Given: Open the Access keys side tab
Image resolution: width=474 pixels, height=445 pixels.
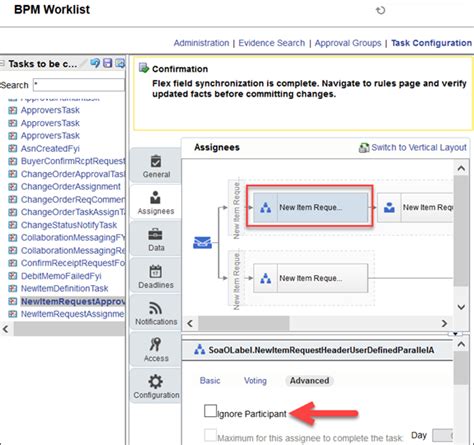Looking at the screenshot, I should pyautogui.click(x=156, y=349).
